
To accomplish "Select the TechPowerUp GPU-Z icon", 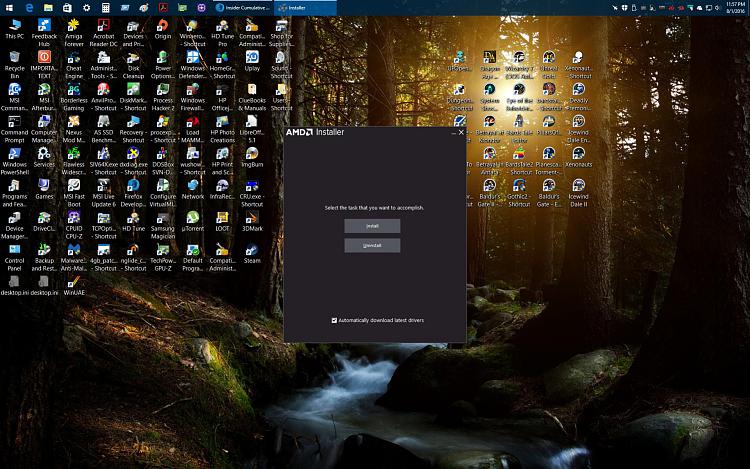I will click(x=163, y=257).
